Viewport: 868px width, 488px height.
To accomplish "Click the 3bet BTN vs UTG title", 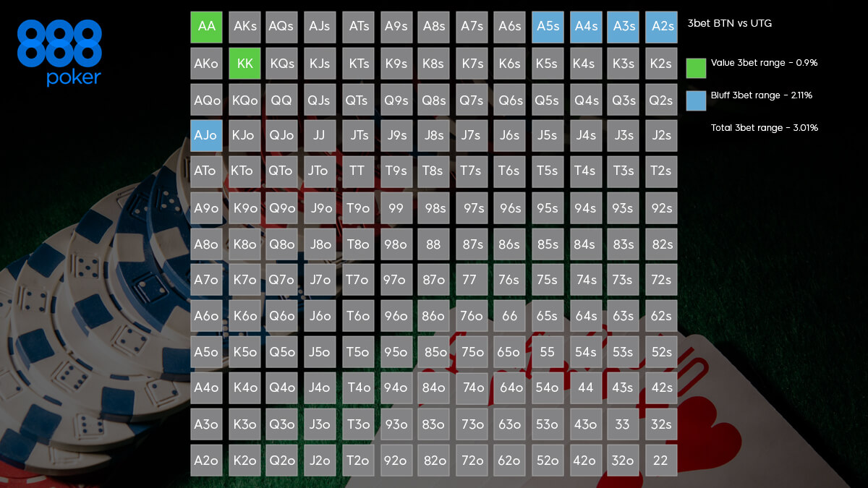I will [729, 24].
